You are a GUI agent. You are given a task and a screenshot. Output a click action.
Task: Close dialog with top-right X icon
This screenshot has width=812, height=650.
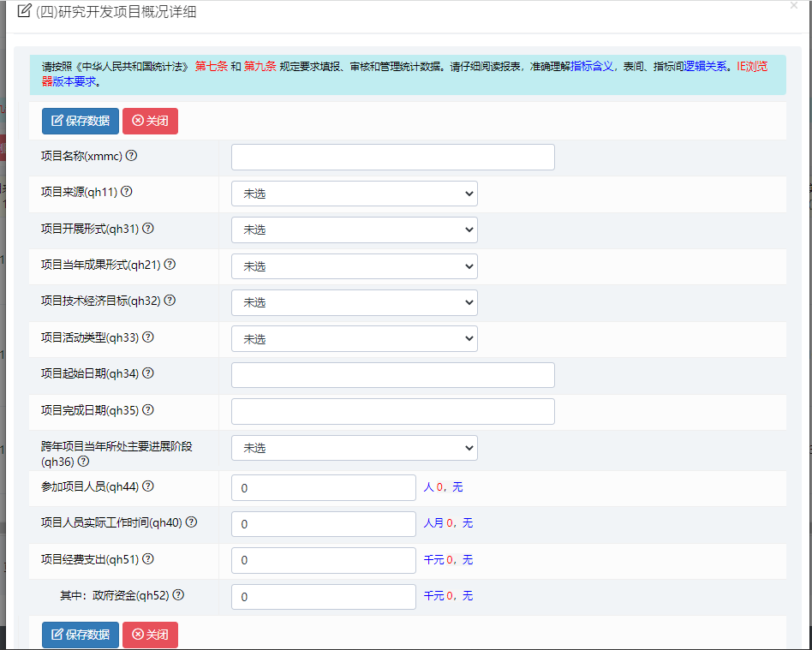tap(794, 6)
